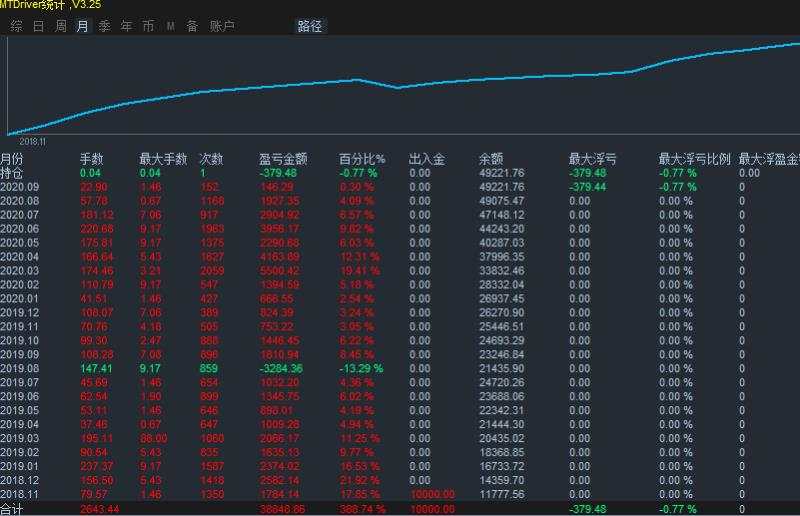Open the 备 tab

192,26
